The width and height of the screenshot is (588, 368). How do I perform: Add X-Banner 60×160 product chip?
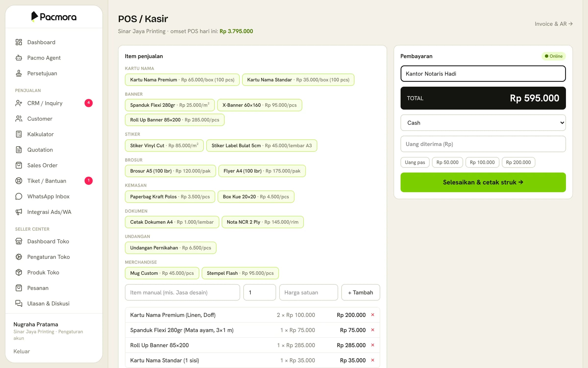[x=259, y=105]
